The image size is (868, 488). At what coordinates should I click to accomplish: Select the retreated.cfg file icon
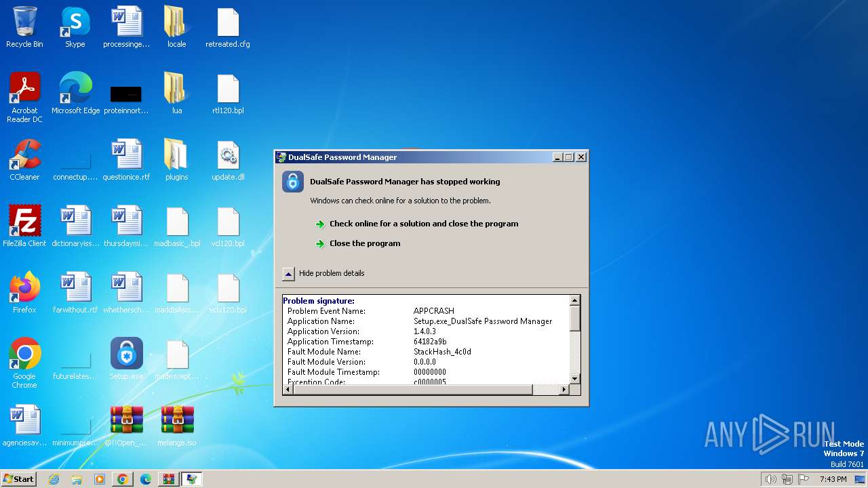click(x=228, y=27)
